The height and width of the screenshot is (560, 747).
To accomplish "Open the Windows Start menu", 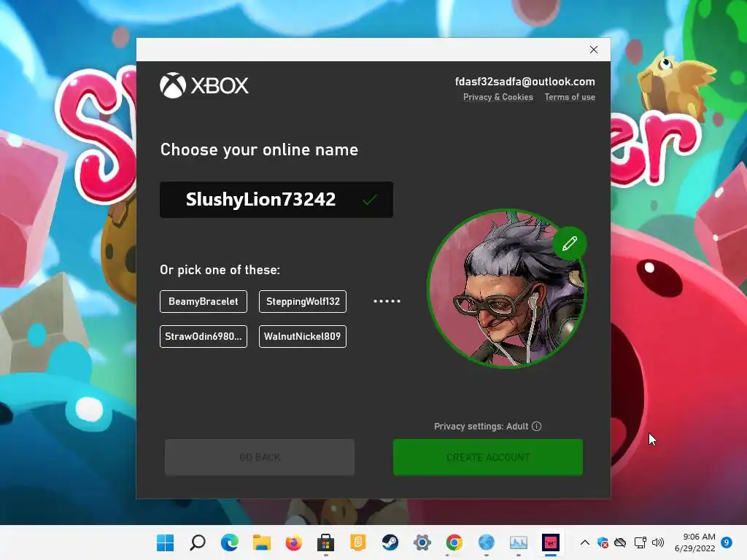I will point(166,542).
